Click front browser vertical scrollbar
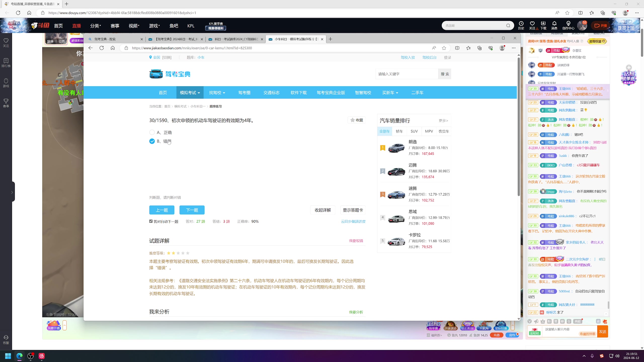The height and width of the screenshot is (362, 644). coord(519,127)
